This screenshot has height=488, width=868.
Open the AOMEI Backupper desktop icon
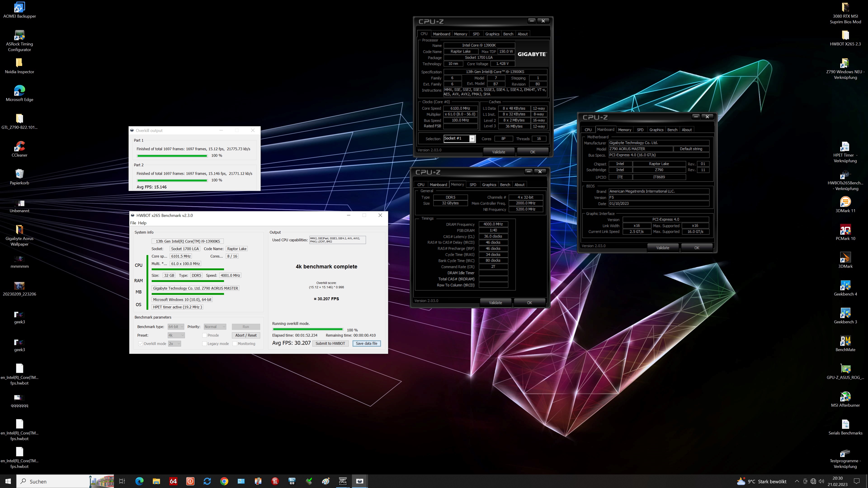19,10
